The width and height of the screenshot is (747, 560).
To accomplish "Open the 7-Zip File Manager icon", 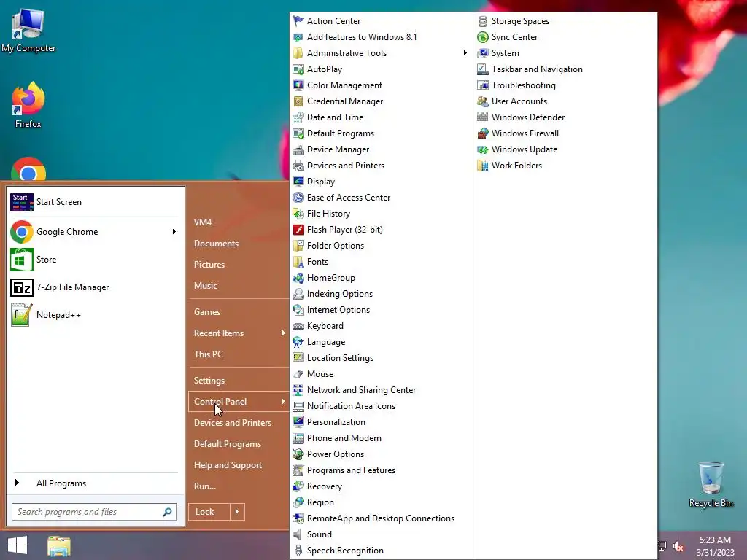I will tap(22, 287).
